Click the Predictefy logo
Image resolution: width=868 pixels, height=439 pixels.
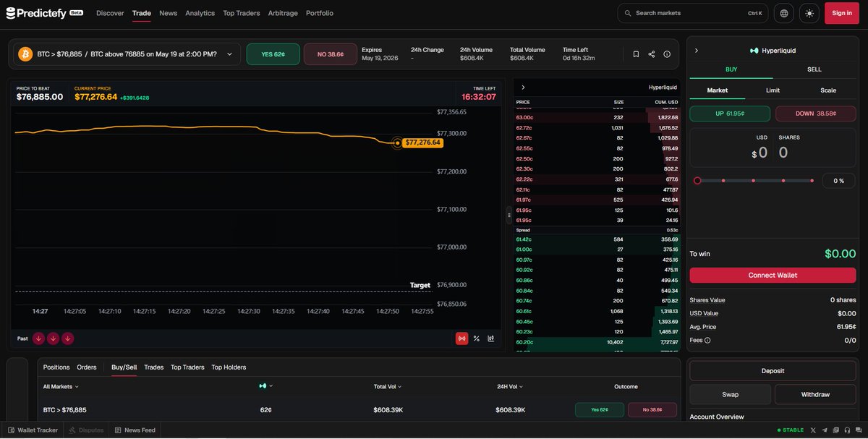click(45, 13)
